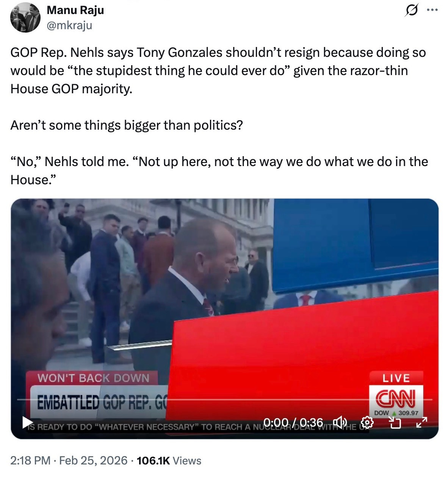Click the WON'T BACK DOWN banner

(x=93, y=378)
